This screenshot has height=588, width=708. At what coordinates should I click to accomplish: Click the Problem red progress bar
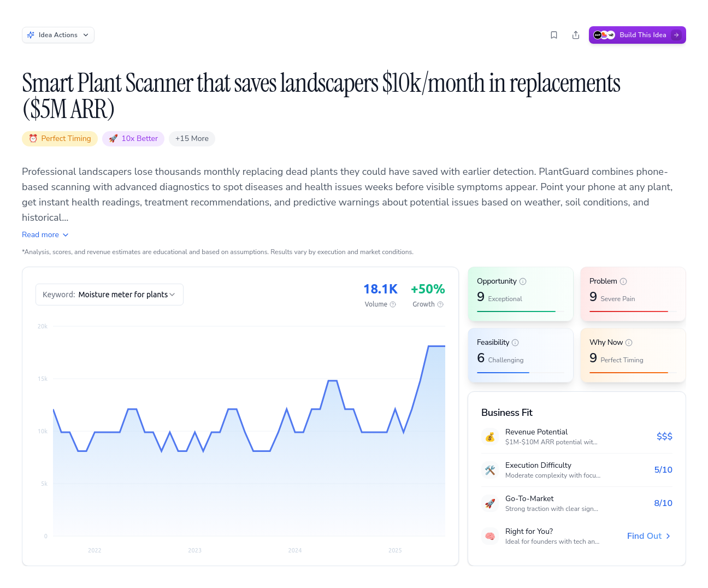[x=629, y=311]
